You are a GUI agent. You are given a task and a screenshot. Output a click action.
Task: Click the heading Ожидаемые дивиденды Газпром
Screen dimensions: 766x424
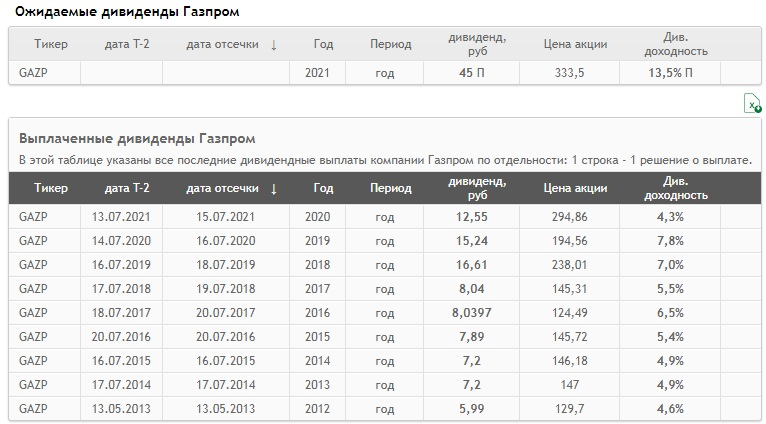(127, 11)
